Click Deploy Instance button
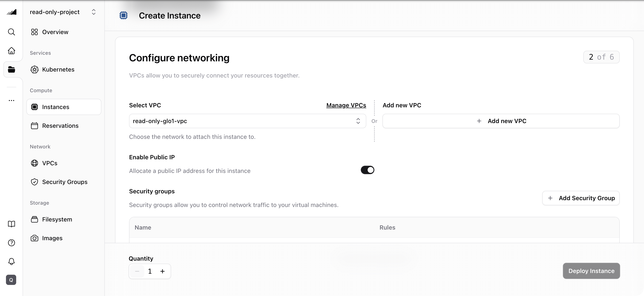 tap(591, 271)
